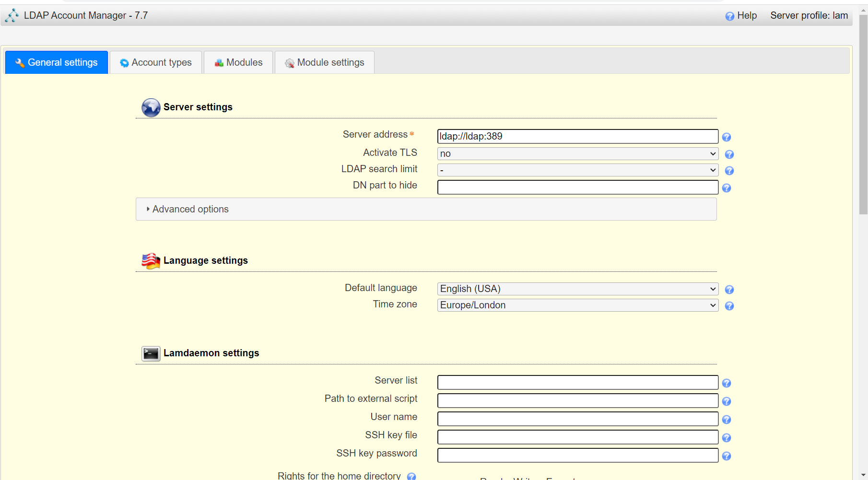
Task: Open help for Server address field
Action: (727, 137)
